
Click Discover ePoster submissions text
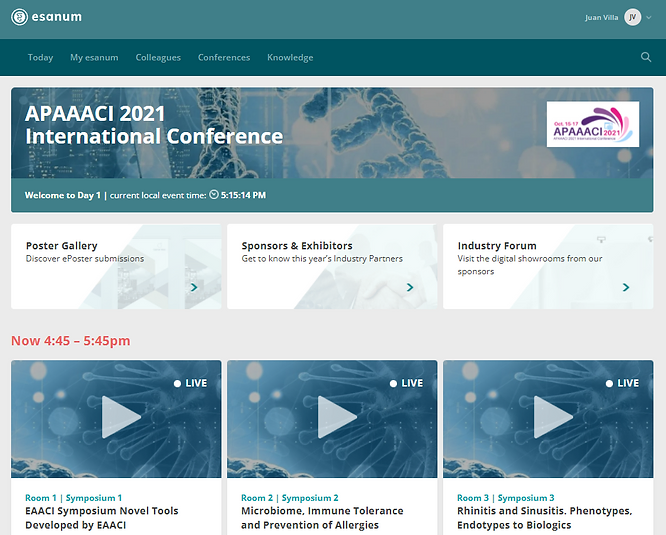pos(85,259)
